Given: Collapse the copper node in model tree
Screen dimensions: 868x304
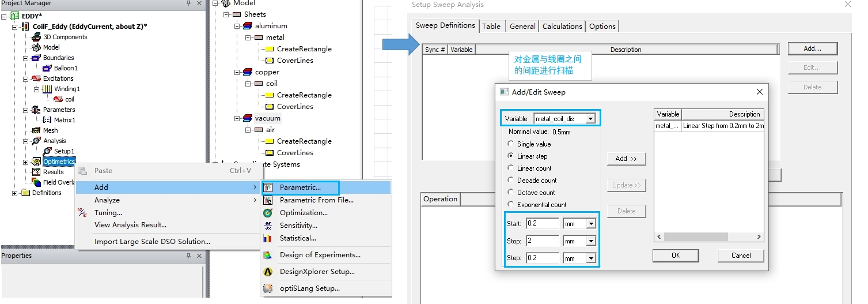Looking at the screenshot, I should point(237,72).
